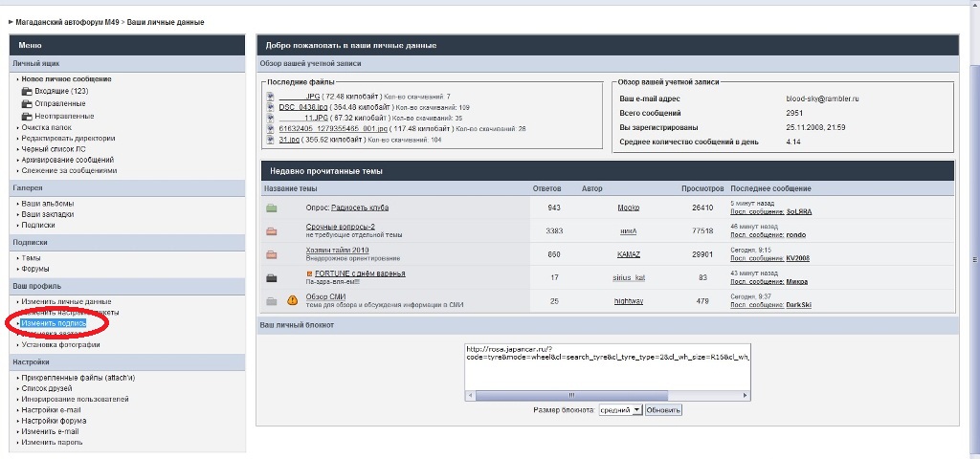The height and width of the screenshot is (459, 980).
Task: Click the green folder icon for Радиосеть клуба
Action: pos(272,208)
